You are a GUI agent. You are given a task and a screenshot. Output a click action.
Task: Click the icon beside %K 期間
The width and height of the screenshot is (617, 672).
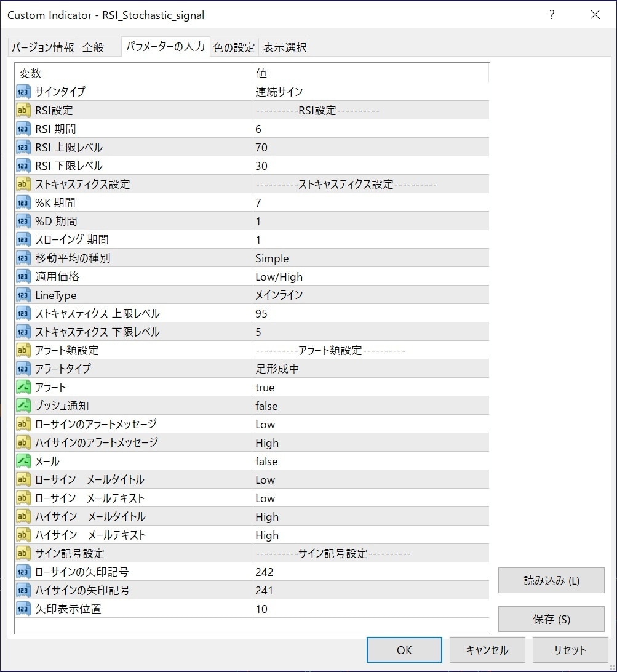(23, 202)
